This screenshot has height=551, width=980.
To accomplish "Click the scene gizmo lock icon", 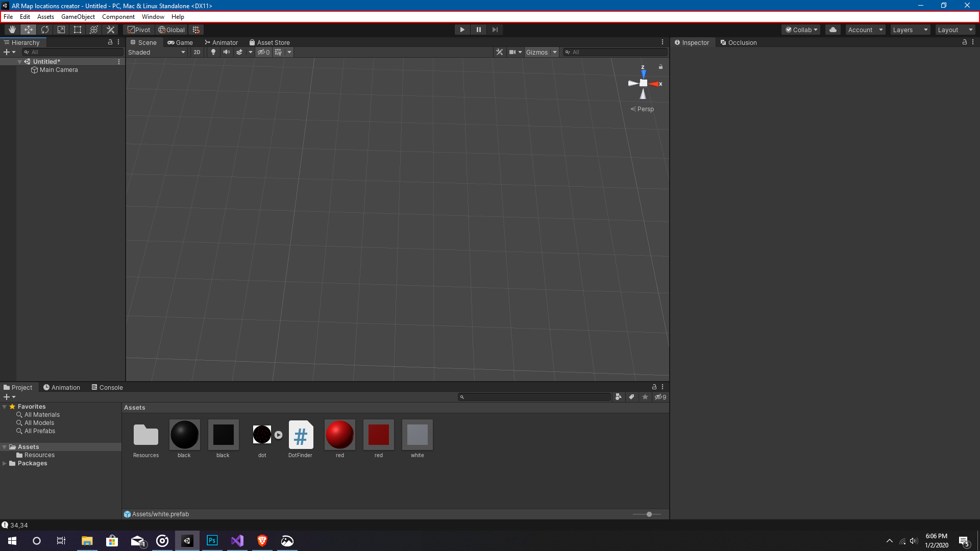I will pyautogui.click(x=660, y=67).
